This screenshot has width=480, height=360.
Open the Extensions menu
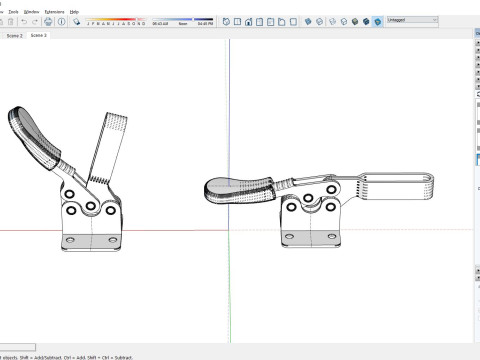[x=54, y=12]
